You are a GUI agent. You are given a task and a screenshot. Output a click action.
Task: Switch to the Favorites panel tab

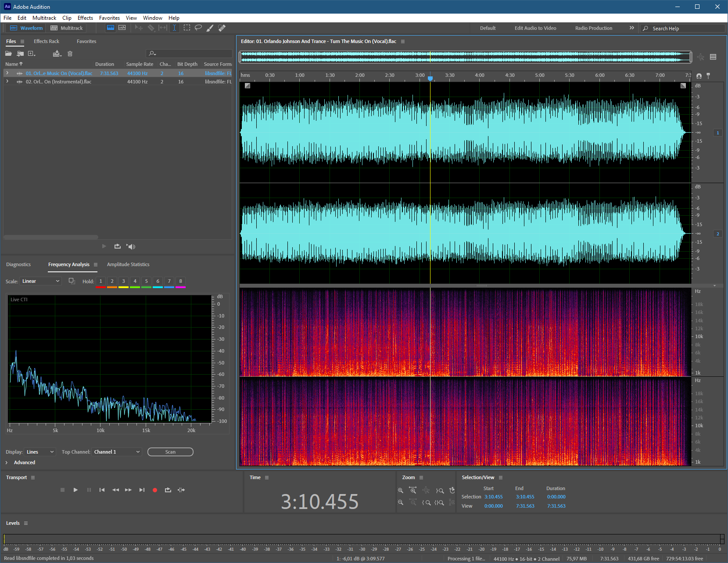(x=86, y=41)
